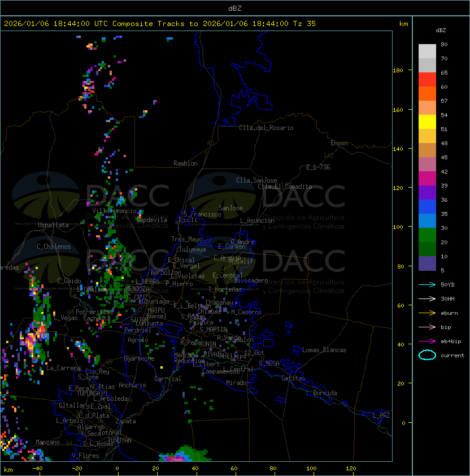The width and height of the screenshot is (470, 476).
Task: Click the 'L_PAZ' map label
Action: click(381, 416)
